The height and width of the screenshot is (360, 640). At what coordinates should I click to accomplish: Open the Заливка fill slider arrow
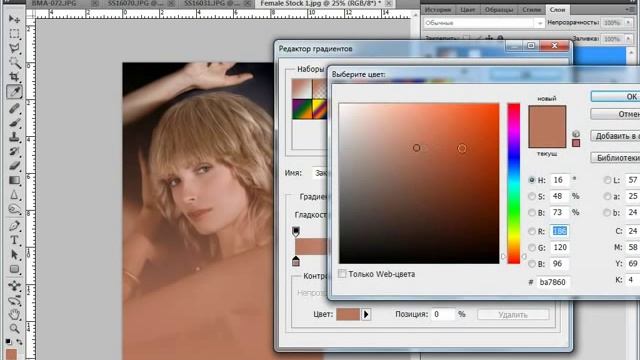pyautogui.click(x=628, y=39)
